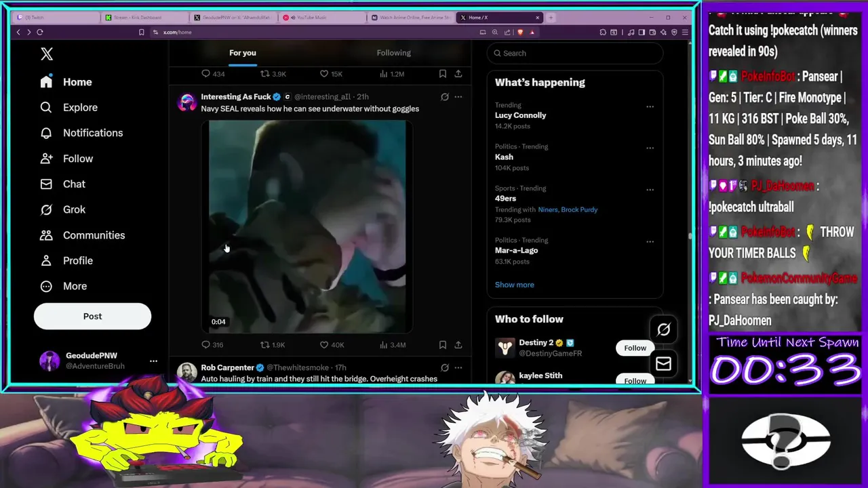Open Communities in the sidebar
Image resolution: width=868 pixels, height=488 pixels.
(82, 235)
